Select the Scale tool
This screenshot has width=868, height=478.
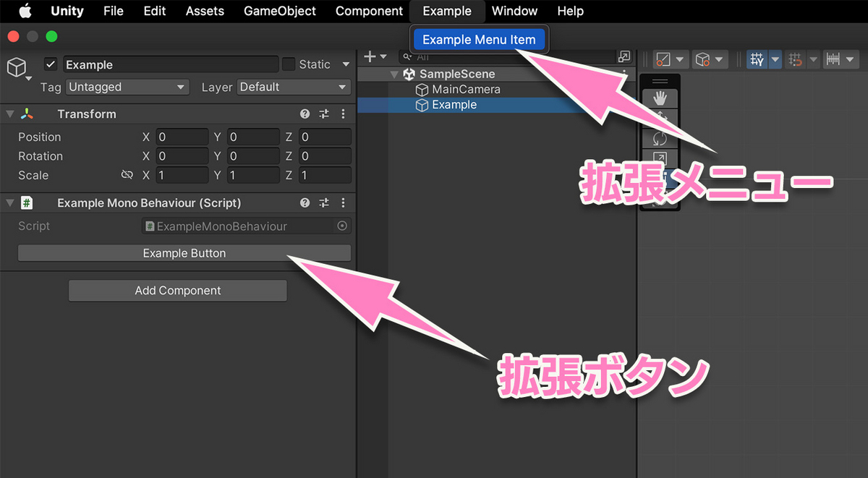pyautogui.click(x=660, y=159)
